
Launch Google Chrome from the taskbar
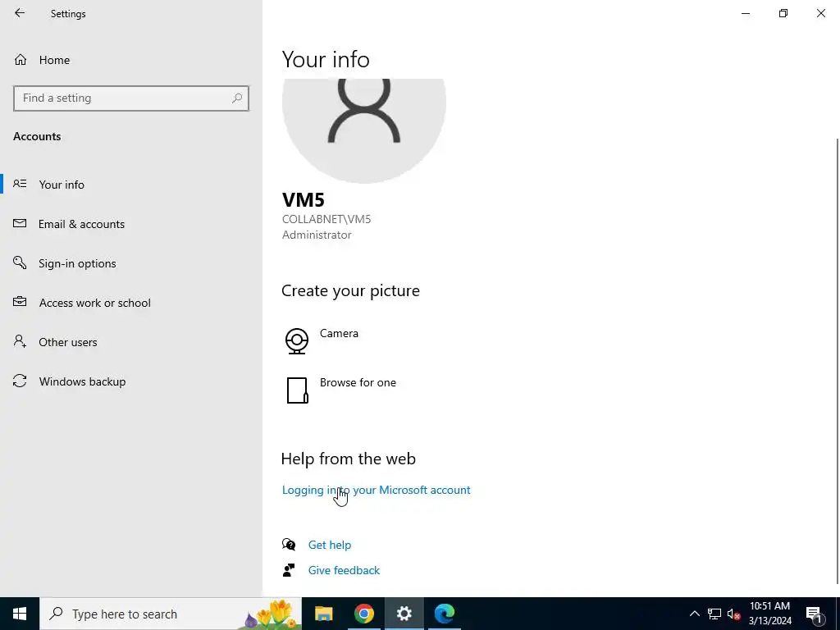point(363,614)
